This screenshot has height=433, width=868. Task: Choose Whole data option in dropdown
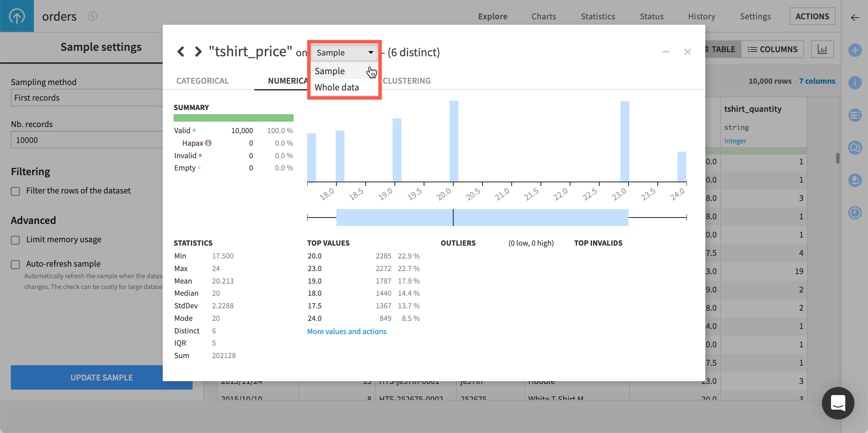tap(344, 87)
